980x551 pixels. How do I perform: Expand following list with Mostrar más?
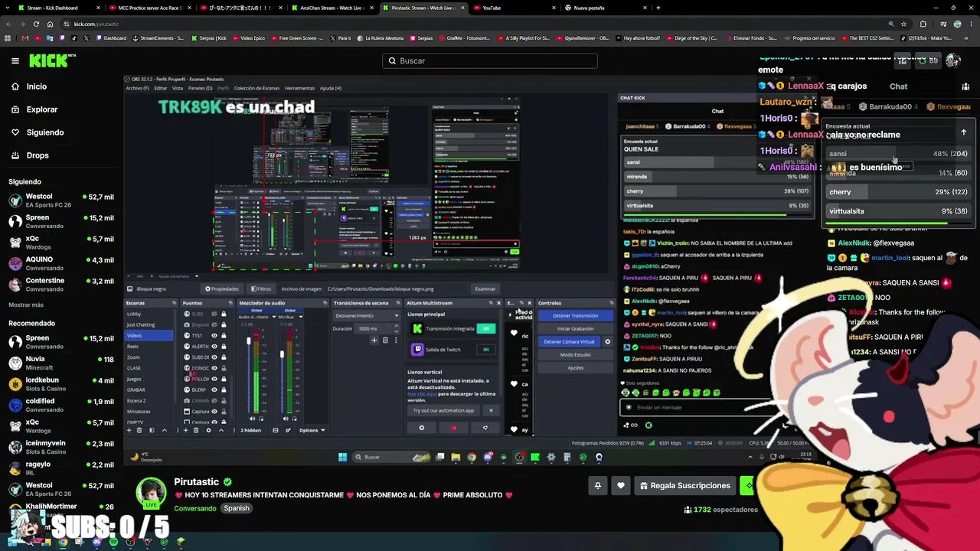coord(26,305)
